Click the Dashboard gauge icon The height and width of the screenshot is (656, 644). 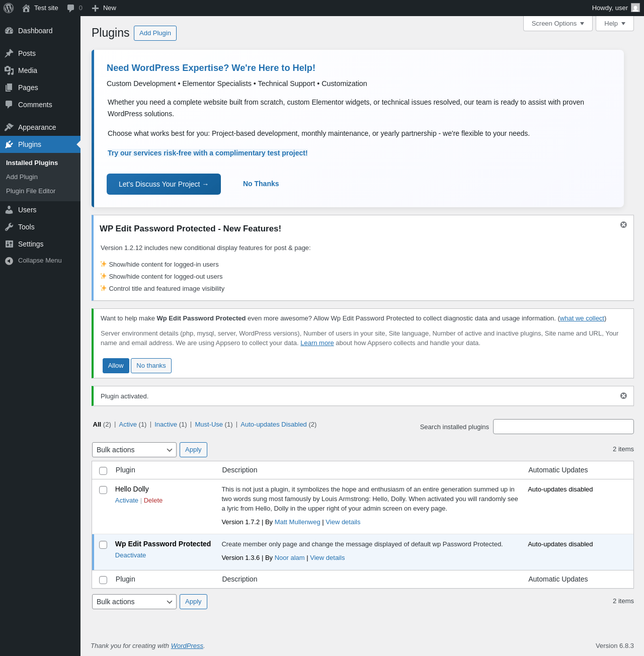click(9, 31)
